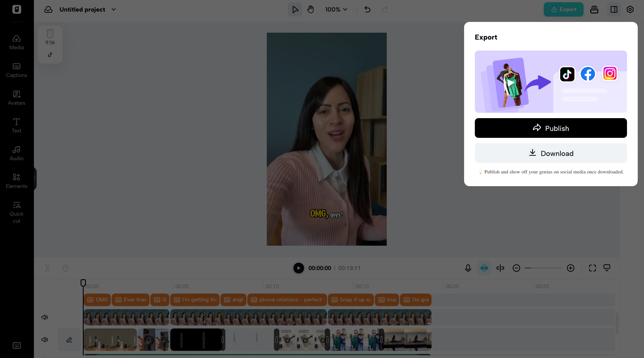Play the video preview

coord(299,268)
